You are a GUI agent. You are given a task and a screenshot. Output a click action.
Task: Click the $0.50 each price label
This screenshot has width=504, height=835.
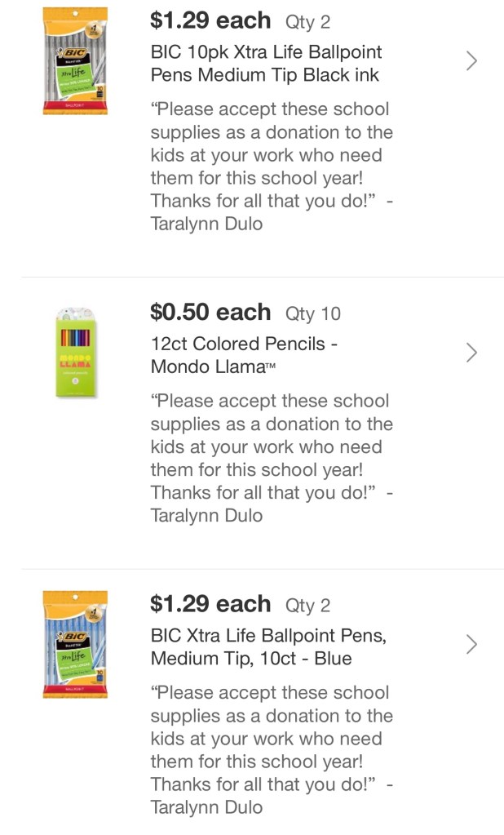pyautogui.click(x=210, y=313)
